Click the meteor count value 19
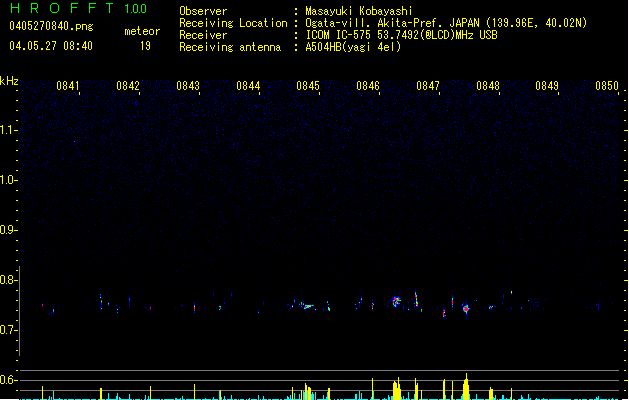The width and height of the screenshot is (629, 400). coord(145,46)
